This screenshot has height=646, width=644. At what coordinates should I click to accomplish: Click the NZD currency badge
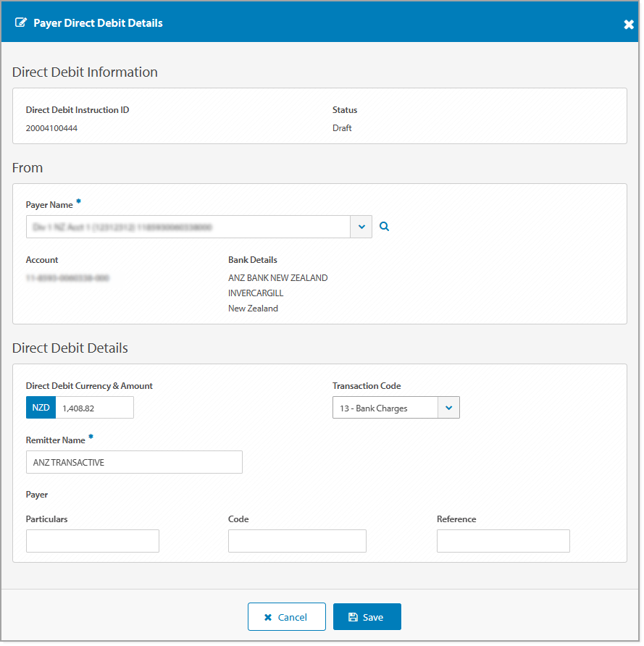pyautogui.click(x=41, y=407)
